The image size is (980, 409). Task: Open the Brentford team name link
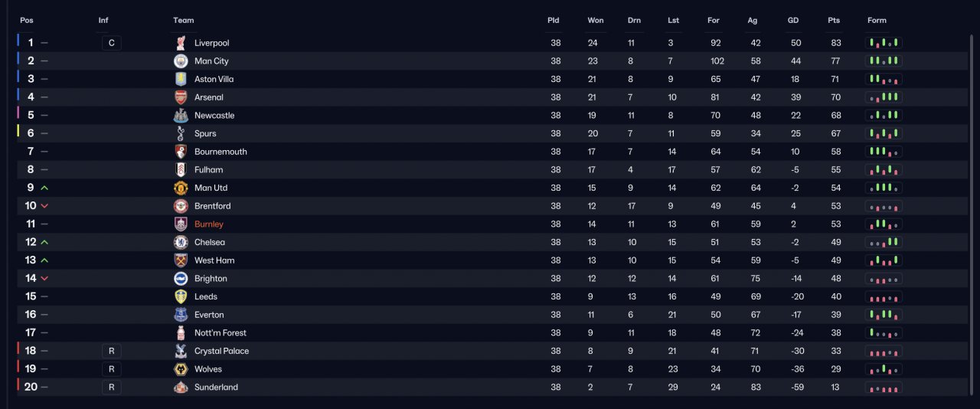point(213,206)
